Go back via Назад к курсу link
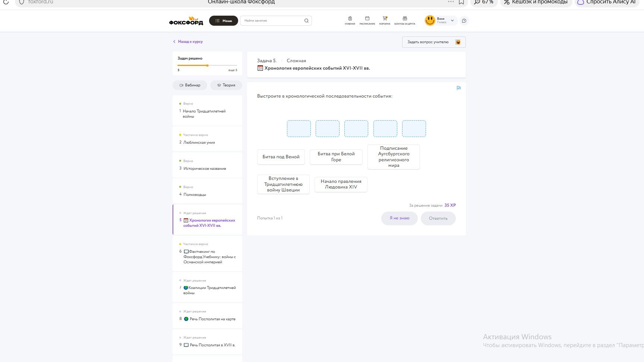This screenshot has width=644, height=362. 188,42
